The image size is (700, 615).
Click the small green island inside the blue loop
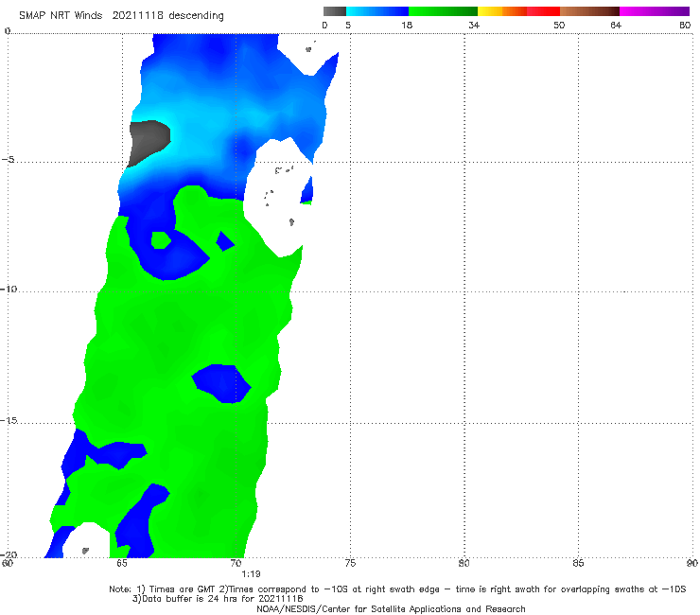[161, 239]
